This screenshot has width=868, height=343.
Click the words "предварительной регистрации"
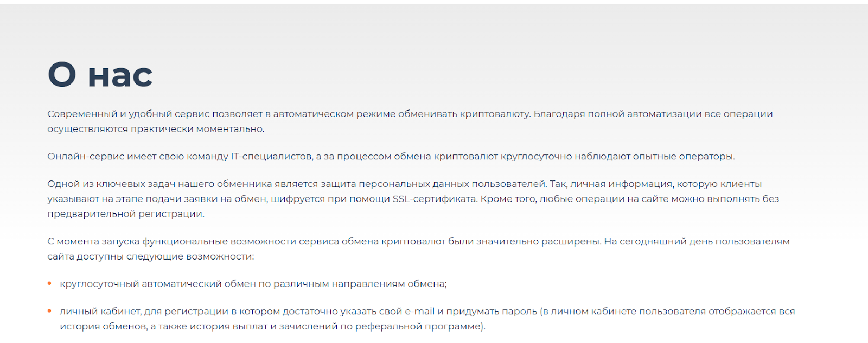click(x=125, y=214)
